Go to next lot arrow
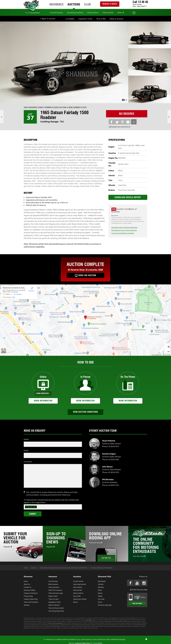 pyautogui.click(x=169, y=117)
